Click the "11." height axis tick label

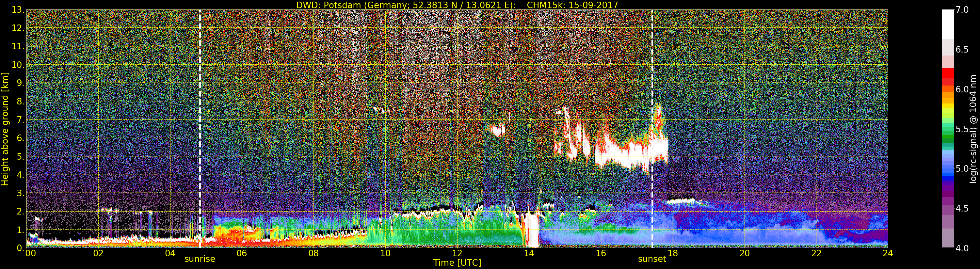(x=18, y=46)
